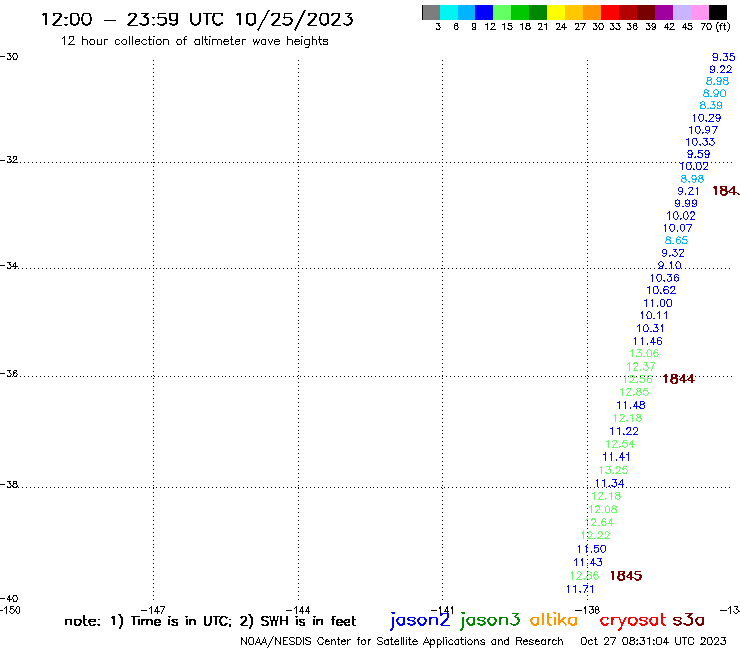Pick the pink legend swatch
This screenshot has height=650, width=740.
(x=700, y=12)
